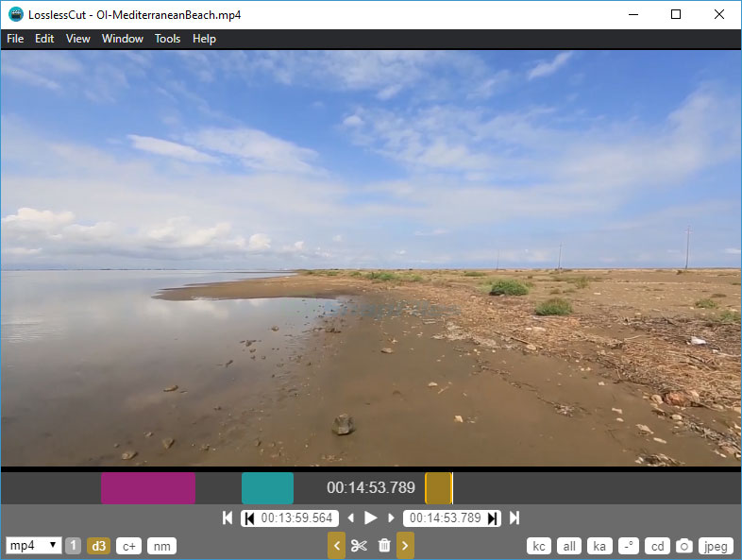Screen dimensions: 742x560
Task: Maximize the LosslessCut window
Action: [x=676, y=14]
